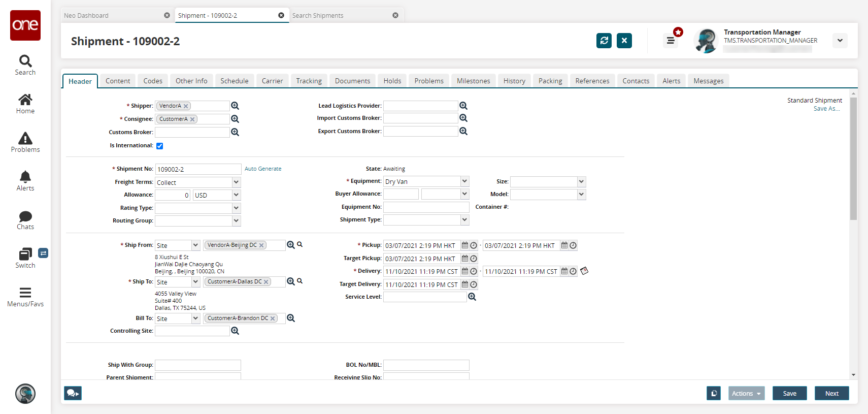Open Chats from the sidebar
Viewport: 868px width, 414px height.
tap(25, 220)
